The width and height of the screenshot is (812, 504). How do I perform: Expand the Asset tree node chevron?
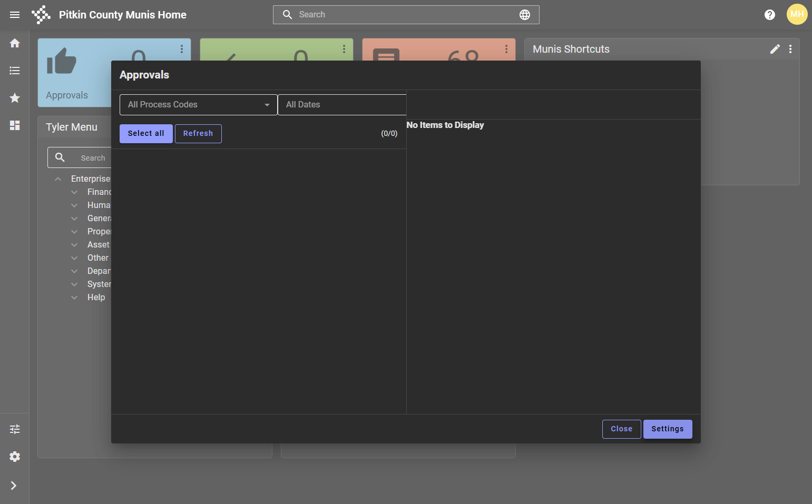click(x=74, y=245)
